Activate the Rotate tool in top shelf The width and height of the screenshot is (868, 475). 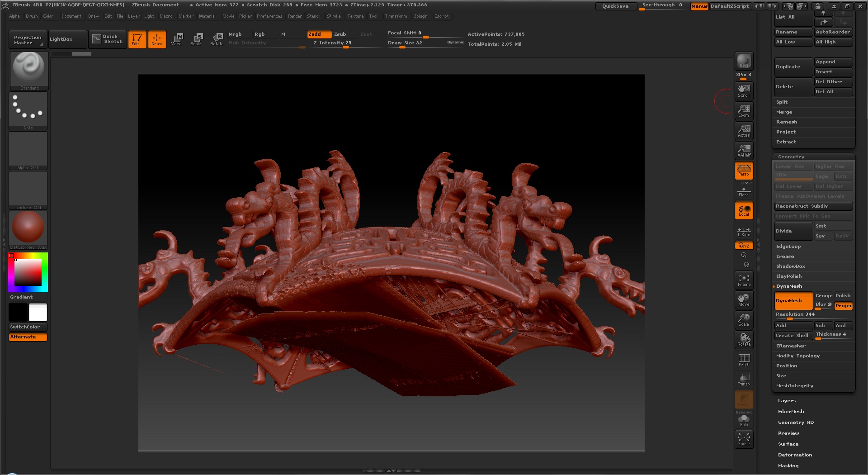(217, 39)
